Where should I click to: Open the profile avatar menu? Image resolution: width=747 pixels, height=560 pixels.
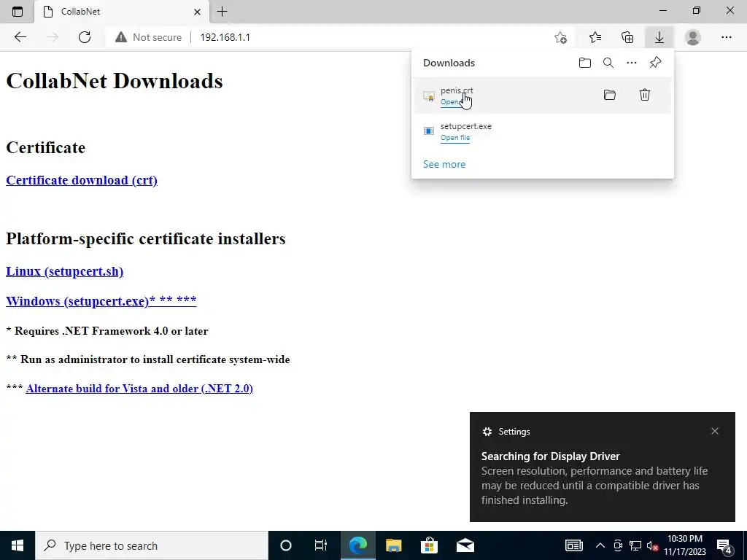pyautogui.click(x=693, y=37)
